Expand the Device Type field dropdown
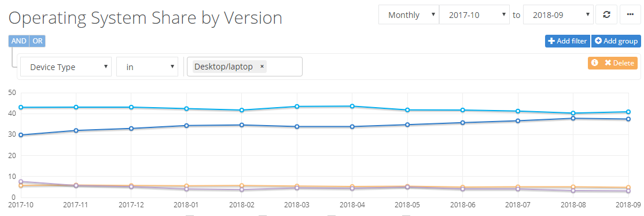The height and width of the screenshot is (216, 644). coord(66,67)
